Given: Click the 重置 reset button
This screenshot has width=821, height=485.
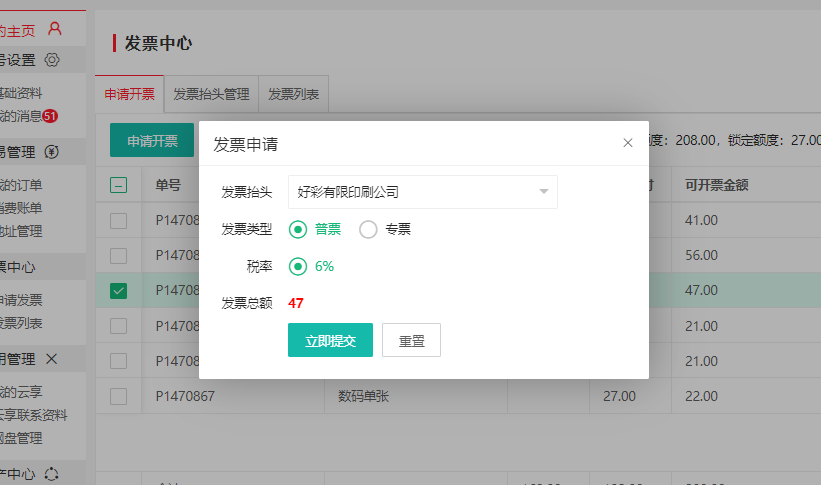Looking at the screenshot, I should [411, 340].
